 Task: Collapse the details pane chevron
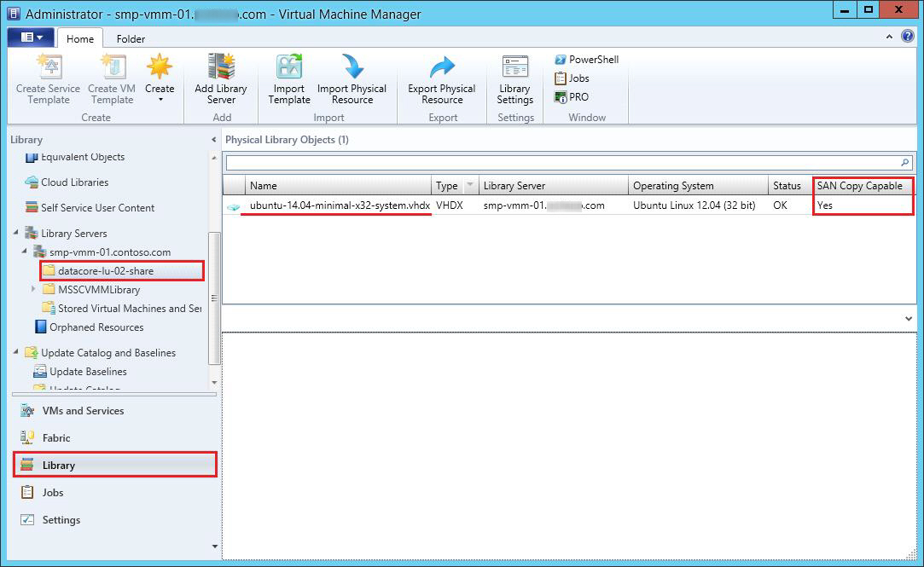click(908, 319)
